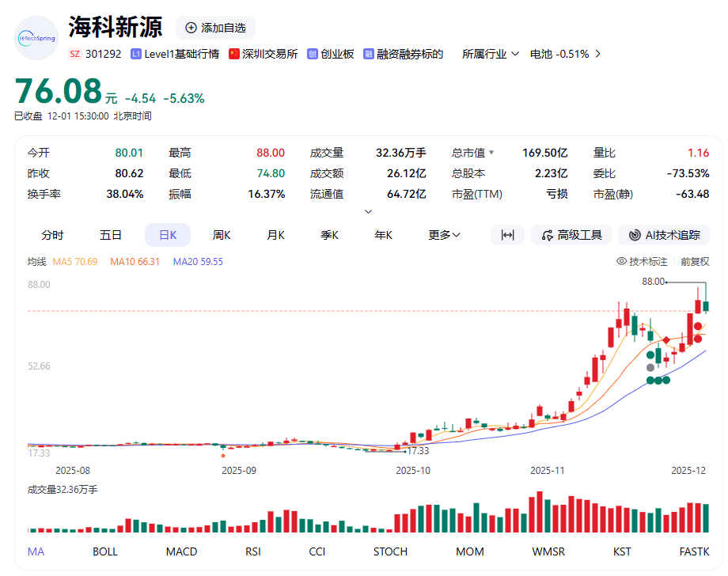728x576 pixels.
Task: Click the plus icon in 添加自选
Action: [191, 28]
